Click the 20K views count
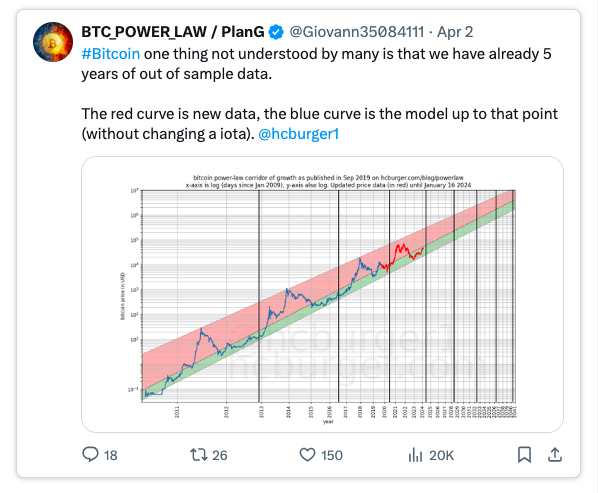 tap(441, 455)
